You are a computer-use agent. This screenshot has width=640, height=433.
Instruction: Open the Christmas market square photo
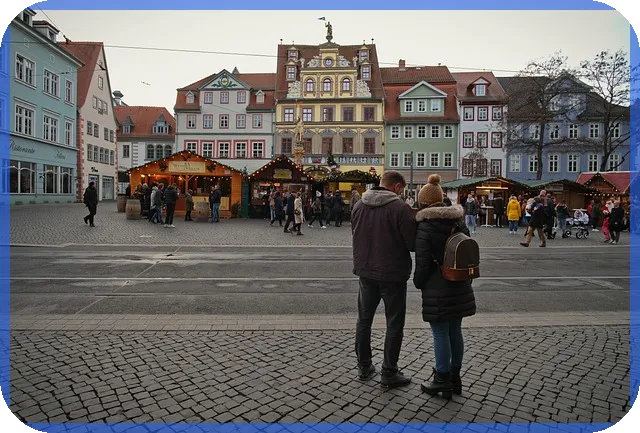[320, 216]
